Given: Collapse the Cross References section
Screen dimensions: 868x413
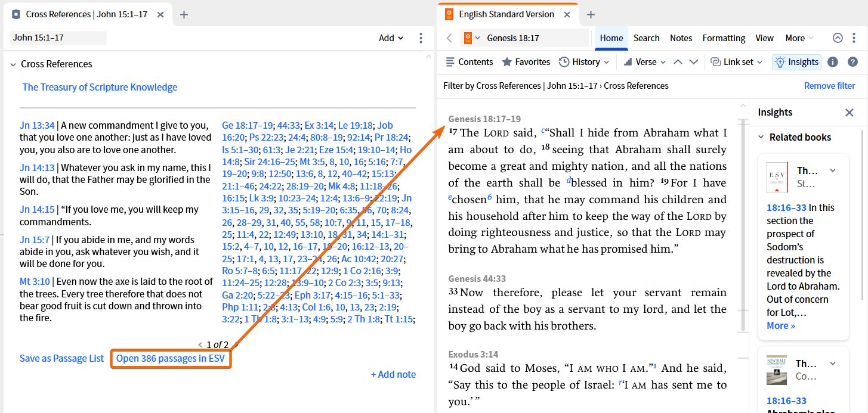Looking at the screenshot, I should 13,64.
